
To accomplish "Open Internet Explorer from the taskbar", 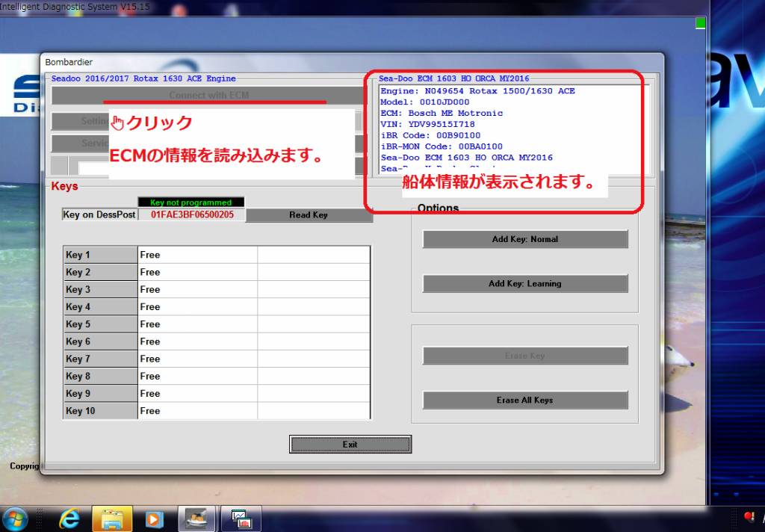I will pos(69,519).
